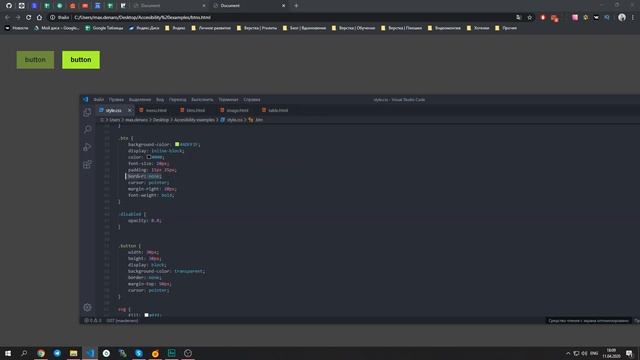Open Windows taskbar search
Viewport: 640px width, 360px height.
click(24, 353)
